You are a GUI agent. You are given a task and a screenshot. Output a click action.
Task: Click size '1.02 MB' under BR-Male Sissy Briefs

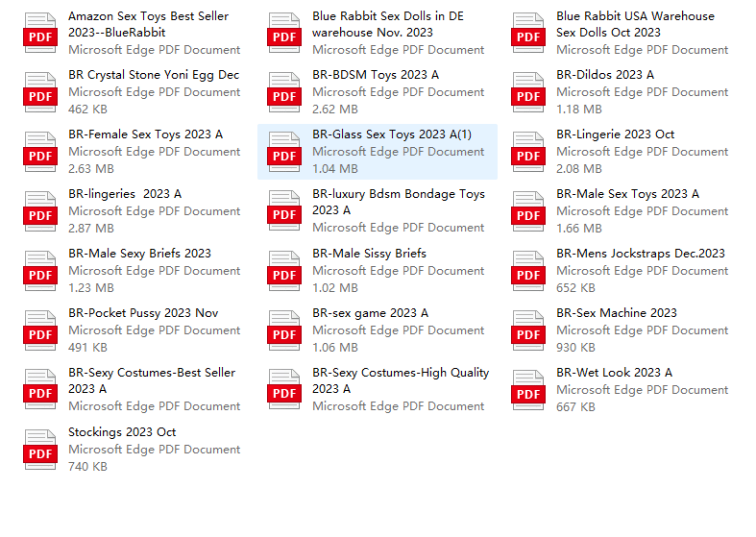[x=335, y=288]
